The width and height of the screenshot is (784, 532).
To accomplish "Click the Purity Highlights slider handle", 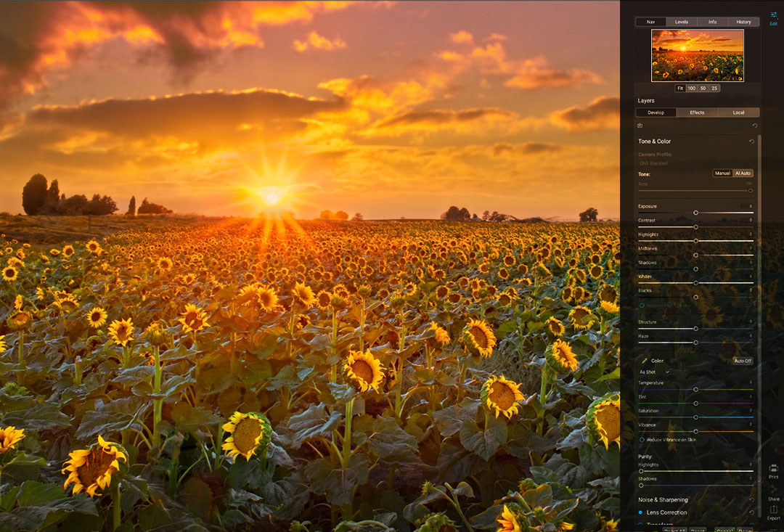I will click(641, 471).
